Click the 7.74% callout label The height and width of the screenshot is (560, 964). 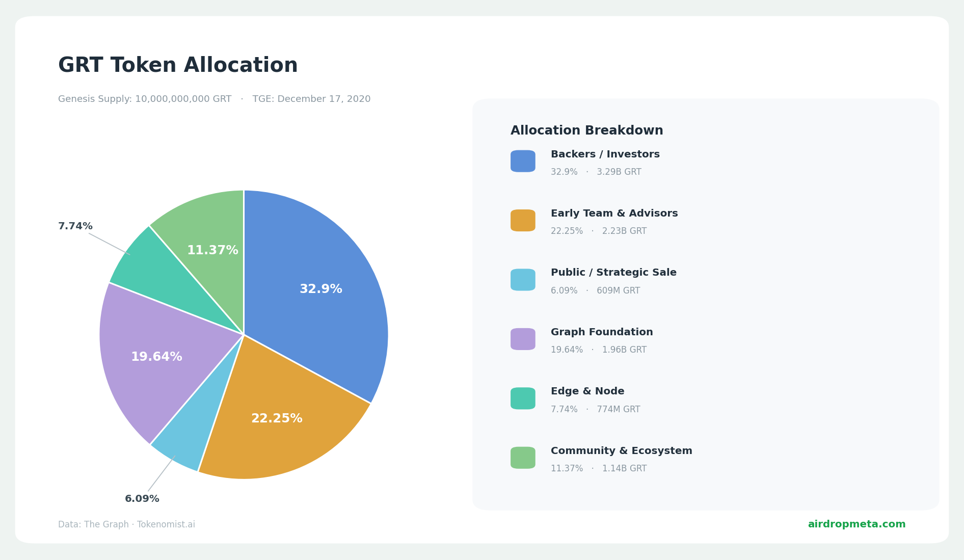pos(75,226)
